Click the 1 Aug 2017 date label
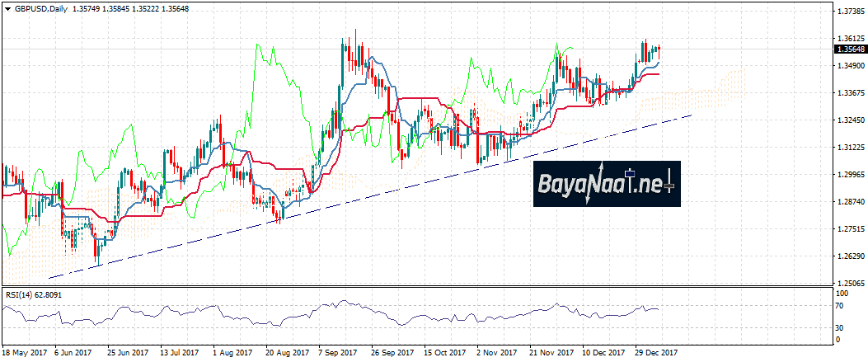Image resolution: width=868 pixels, height=362 pixels. 234,352
